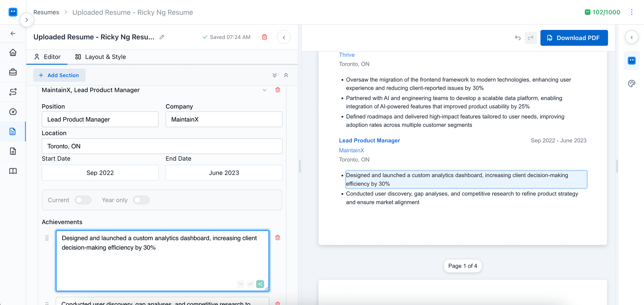Enable the Year only toggle

coord(141,200)
